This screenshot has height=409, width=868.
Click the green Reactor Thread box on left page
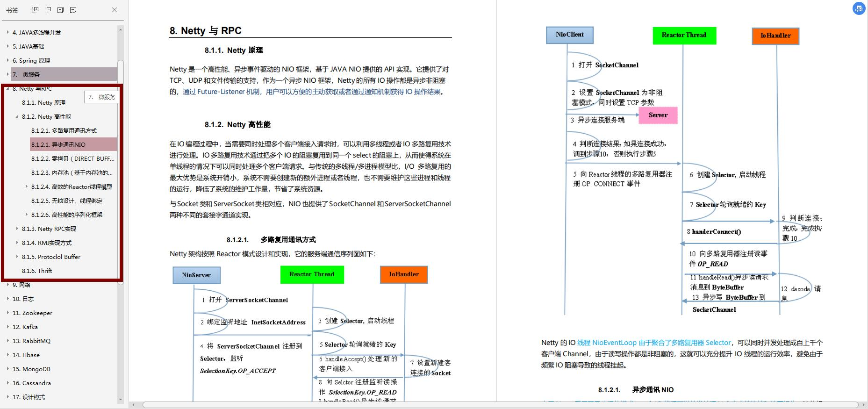click(x=312, y=274)
